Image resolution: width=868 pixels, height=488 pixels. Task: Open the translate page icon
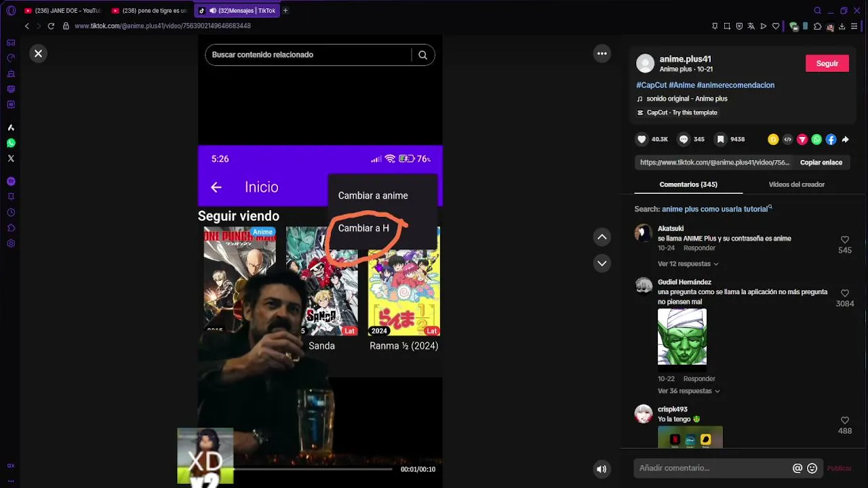(x=751, y=26)
